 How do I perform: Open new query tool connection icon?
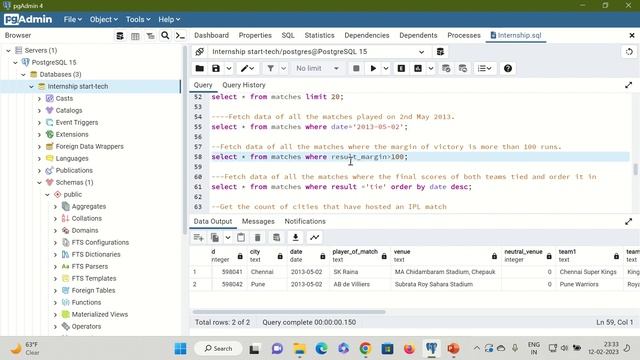click(x=440, y=52)
